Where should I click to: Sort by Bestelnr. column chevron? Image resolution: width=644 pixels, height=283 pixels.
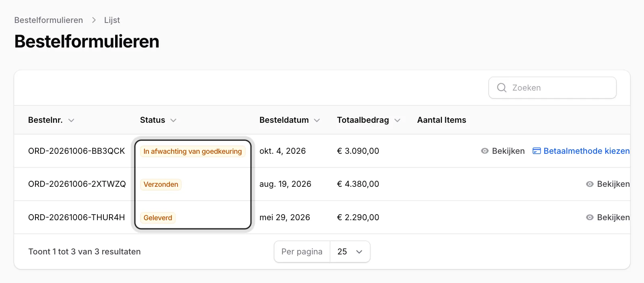(x=71, y=120)
